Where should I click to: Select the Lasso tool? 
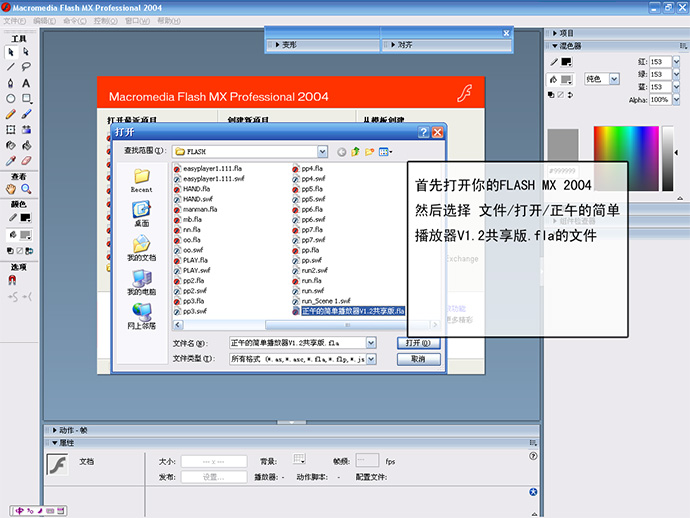coord(26,67)
